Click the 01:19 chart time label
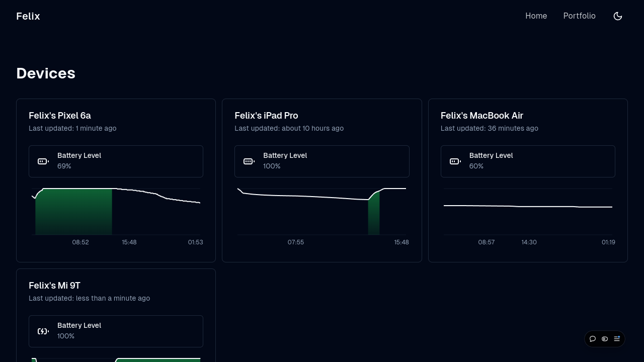The height and width of the screenshot is (362, 644). coord(608,242)
